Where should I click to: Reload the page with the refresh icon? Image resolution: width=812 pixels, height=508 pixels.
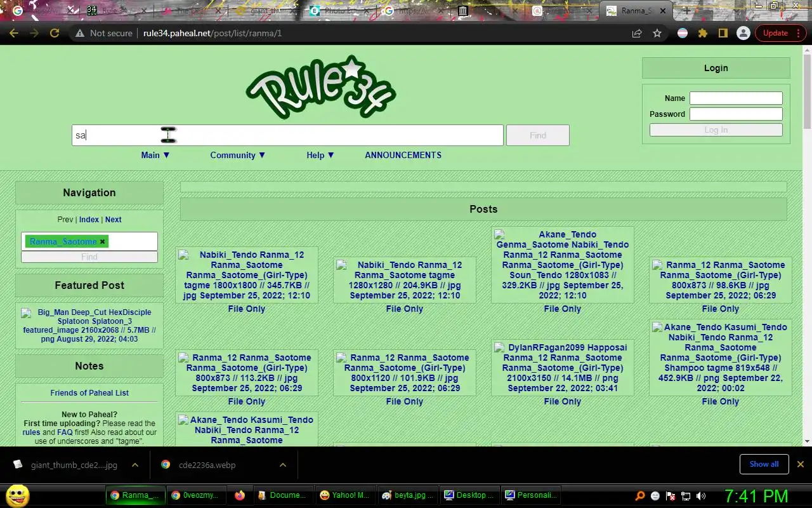coord(55,33)
